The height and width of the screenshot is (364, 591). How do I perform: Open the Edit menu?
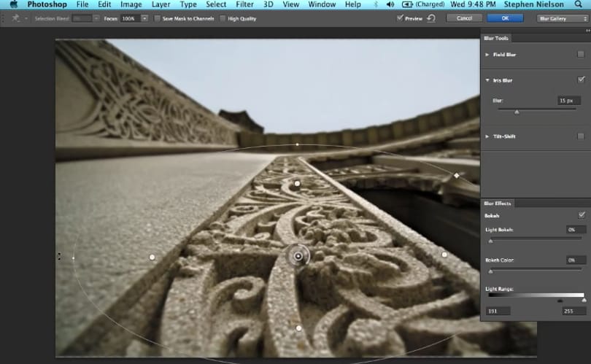point(104,4)
